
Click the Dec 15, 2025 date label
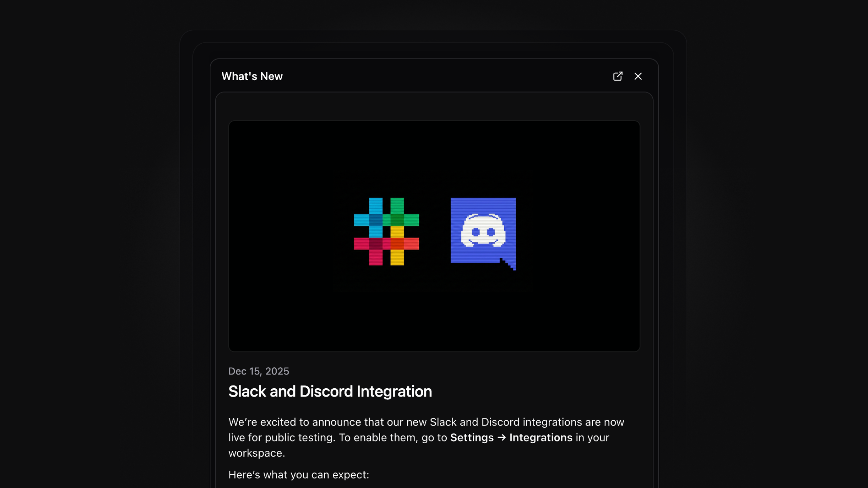click(259, 371)
